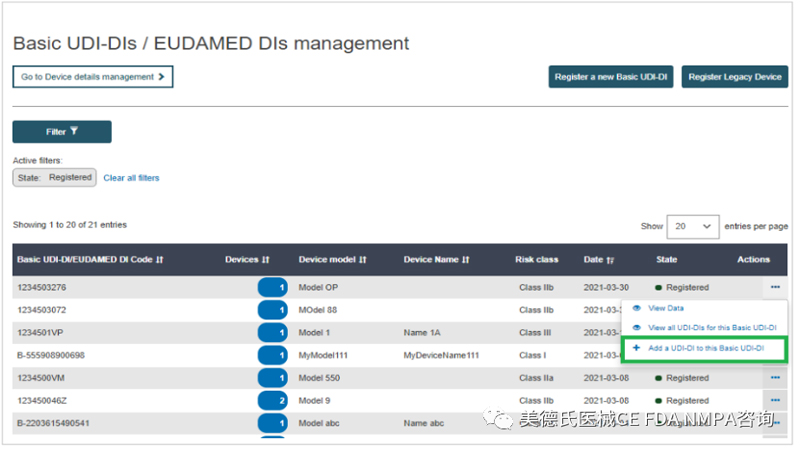The image size is (800, 450).
Task: Expand the entries per page dropdown
Action: pos(694,226)
